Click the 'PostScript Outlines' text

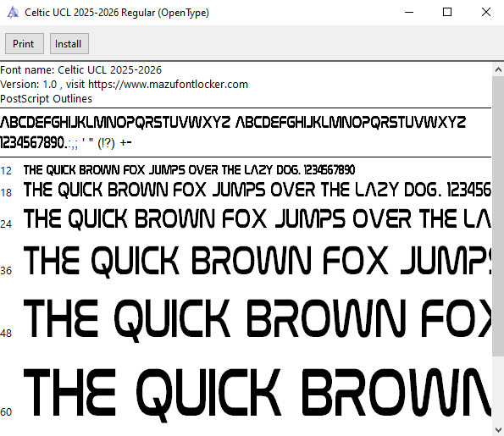46,99
